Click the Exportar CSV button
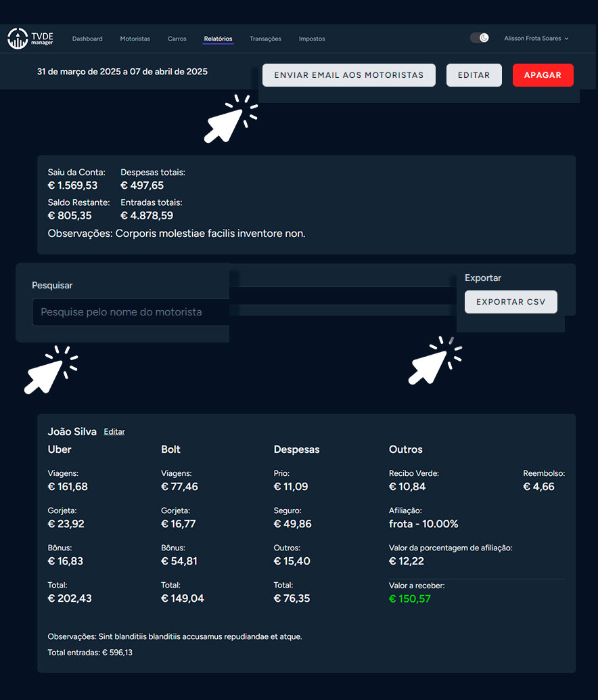598x700 pixels. click(511, 302)
